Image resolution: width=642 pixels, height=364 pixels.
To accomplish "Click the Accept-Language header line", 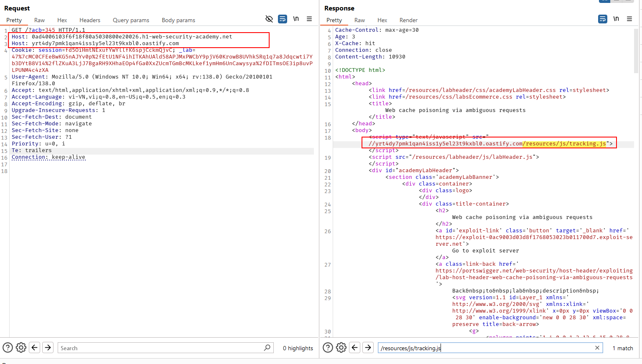I will click(99, 97).
